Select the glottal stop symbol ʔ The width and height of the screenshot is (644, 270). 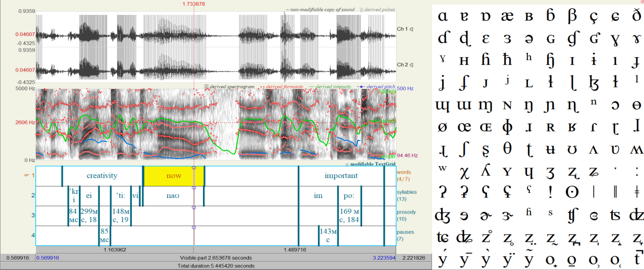tap(442, 192)
